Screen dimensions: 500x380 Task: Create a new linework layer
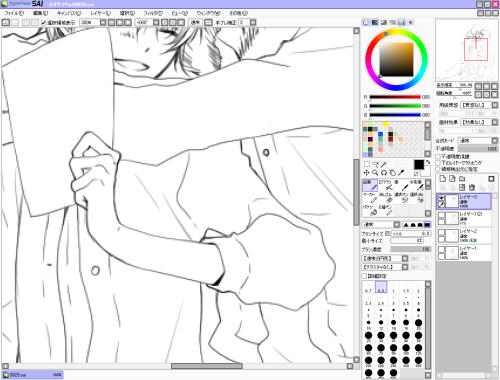452,179
